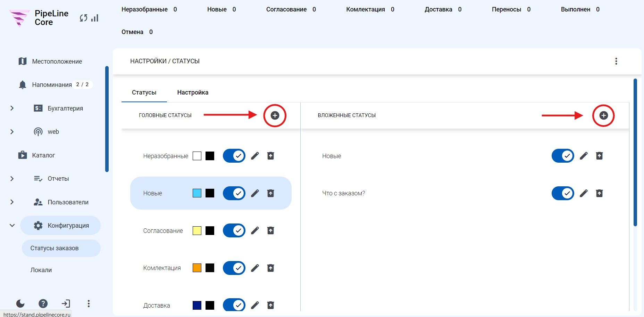The image size is (644, 317).
Task: Click the sidebar vertical scrollbar
Action: pyautogui.click(x=107, y=119)
